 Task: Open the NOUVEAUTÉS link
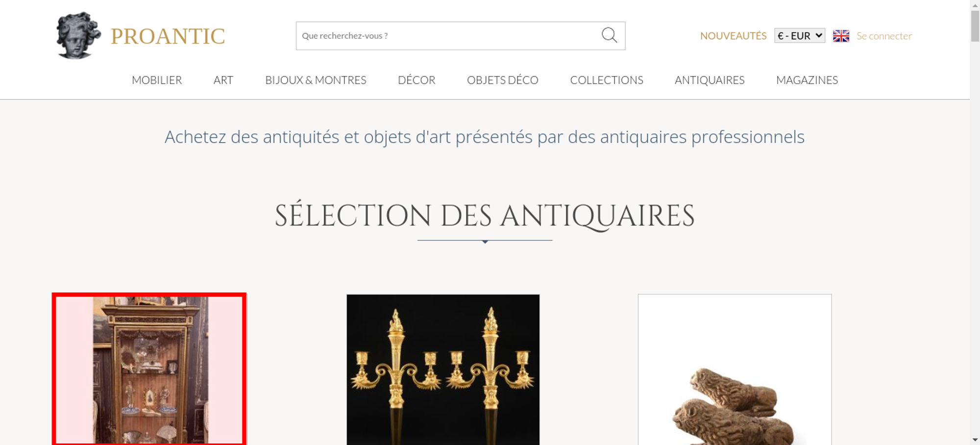coord(733,36)
